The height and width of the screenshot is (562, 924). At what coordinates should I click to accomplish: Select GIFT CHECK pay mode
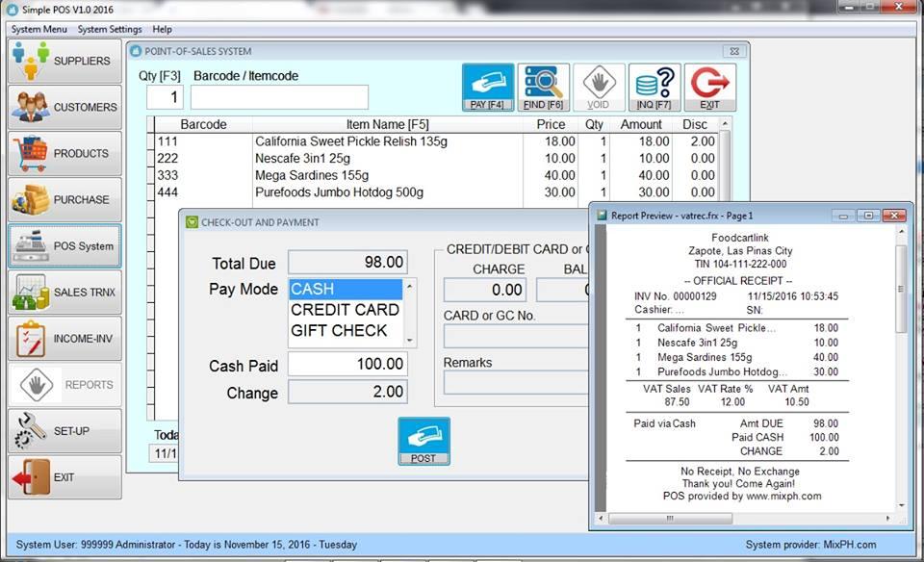tap(346, 330)
